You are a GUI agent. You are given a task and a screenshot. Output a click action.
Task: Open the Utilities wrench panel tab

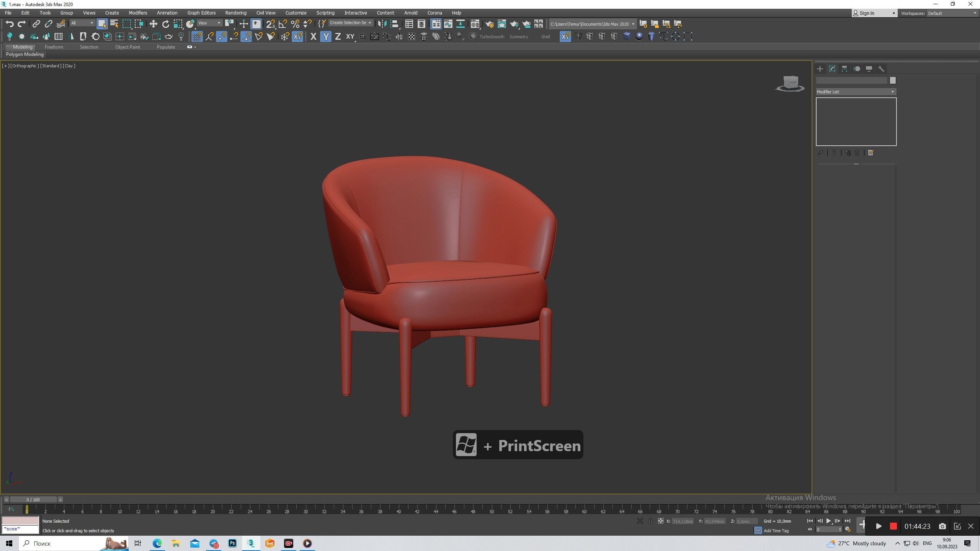click(x=881, y=69)
